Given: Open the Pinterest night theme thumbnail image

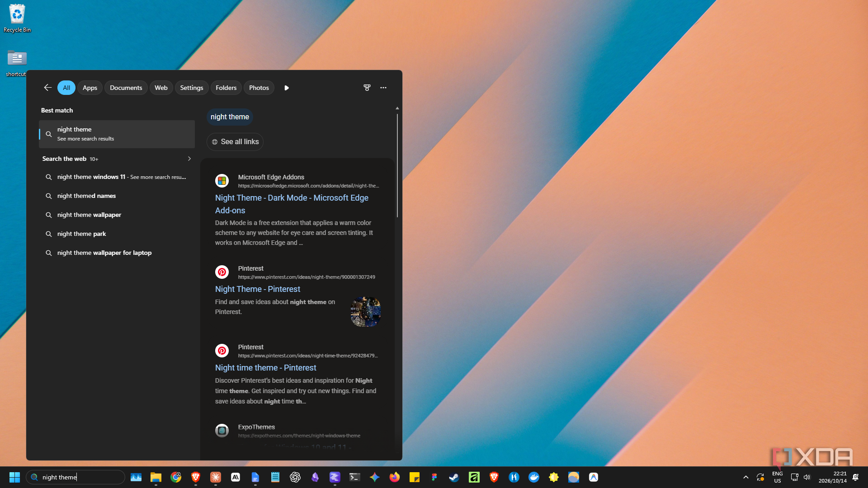Looking at the screenshot, I should 366,312.
